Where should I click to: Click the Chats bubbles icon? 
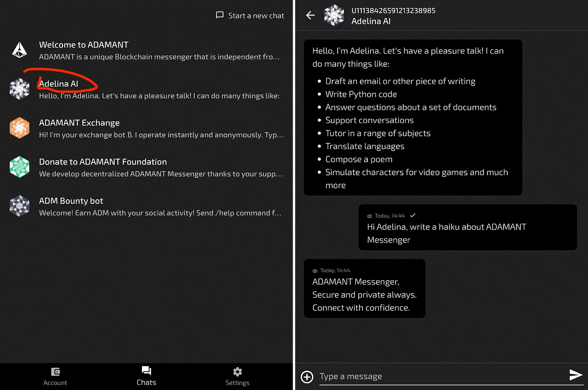click(x=146, y=371)
